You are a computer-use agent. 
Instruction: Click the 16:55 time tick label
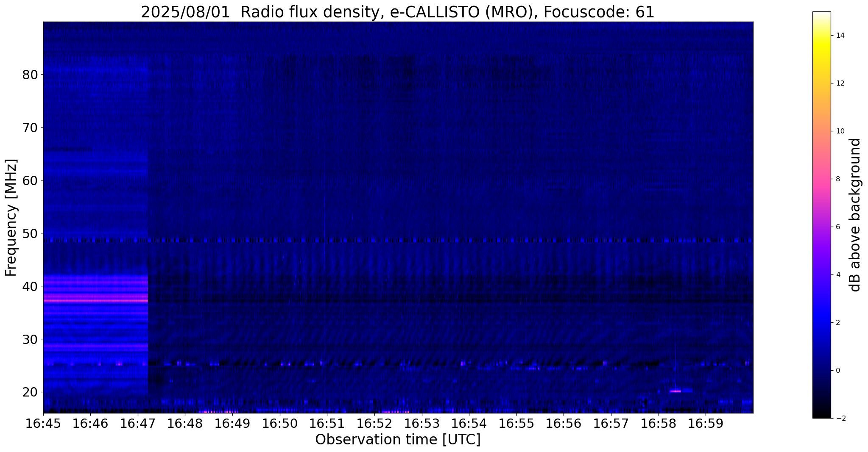tap(517, 424)
